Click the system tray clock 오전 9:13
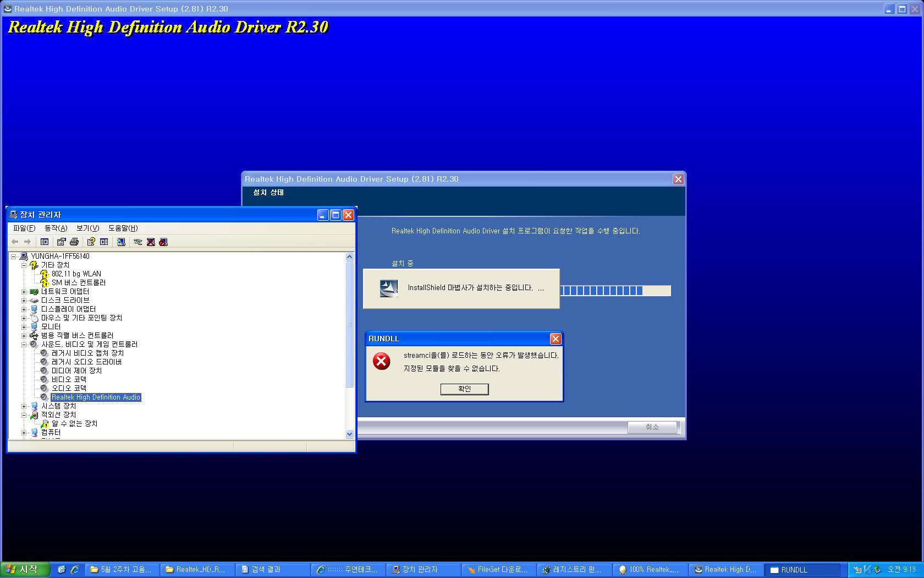This screenshot has width=924, height=578. [902, 570]
